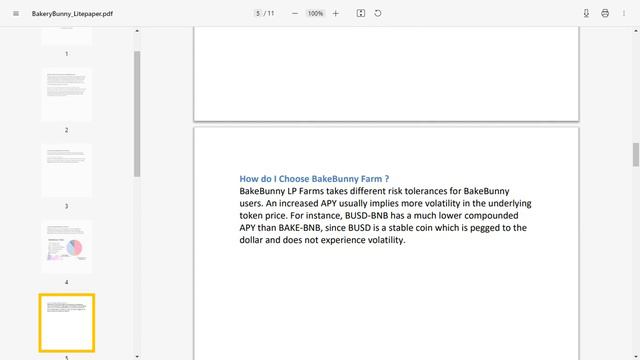The height and width of the screenshot is (360, 640).
Task: Click text line starting 'users. An increased APY'
Action: coord(385,203)
